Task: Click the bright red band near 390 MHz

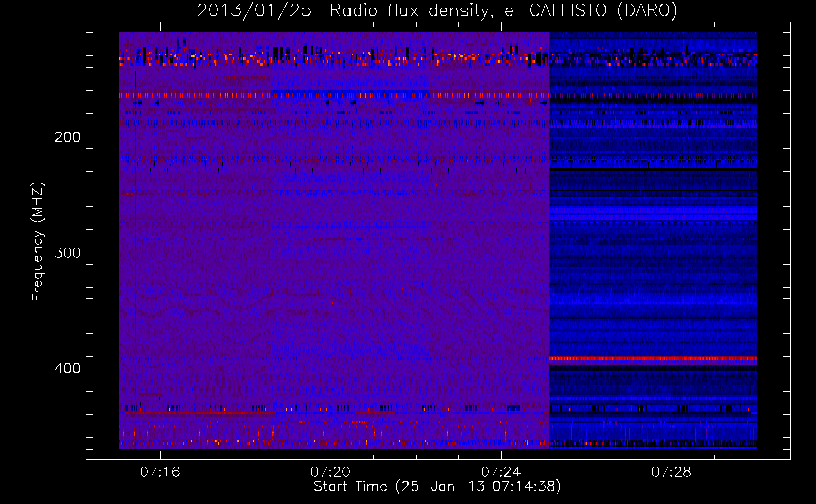Action: pyautogui.click(x=653, y=359)
